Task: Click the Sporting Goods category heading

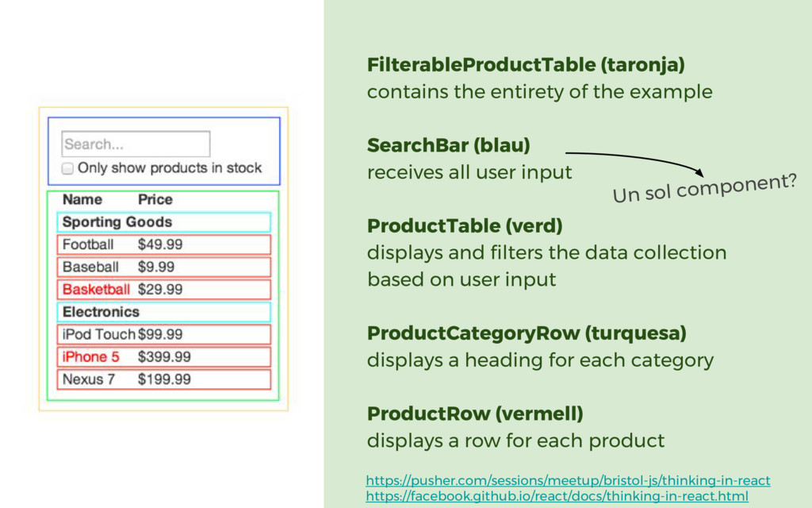Action: click(x=163, y=222)
